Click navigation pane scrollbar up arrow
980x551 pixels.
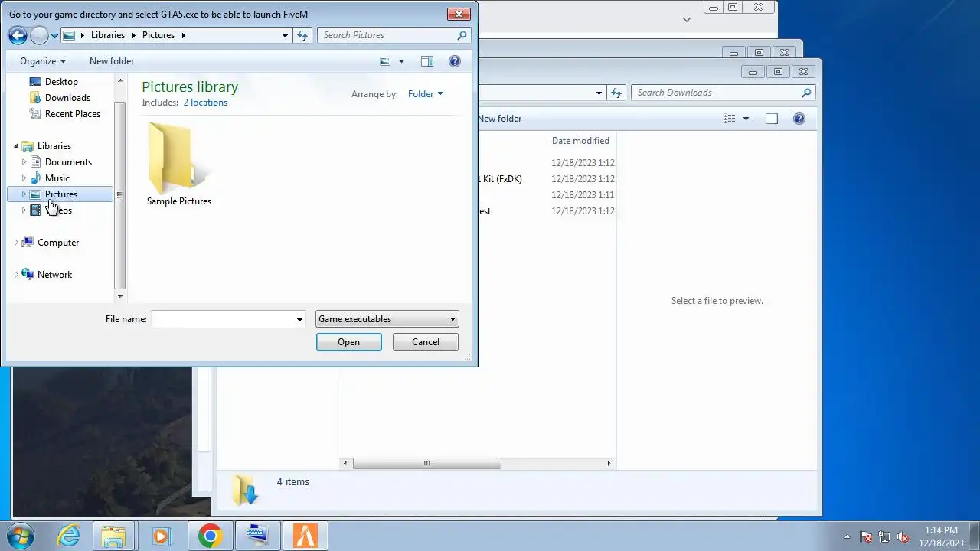(x=119, y=80)
